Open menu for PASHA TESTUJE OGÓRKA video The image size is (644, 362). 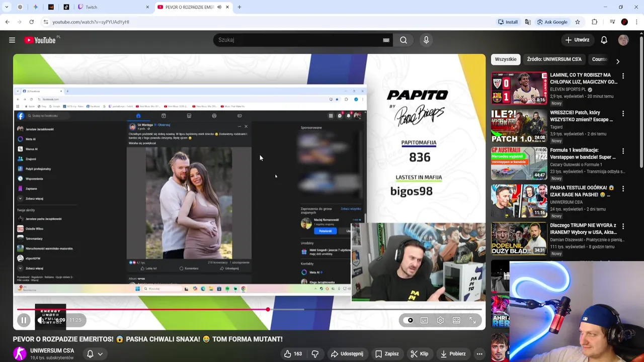tap(623, 189)
